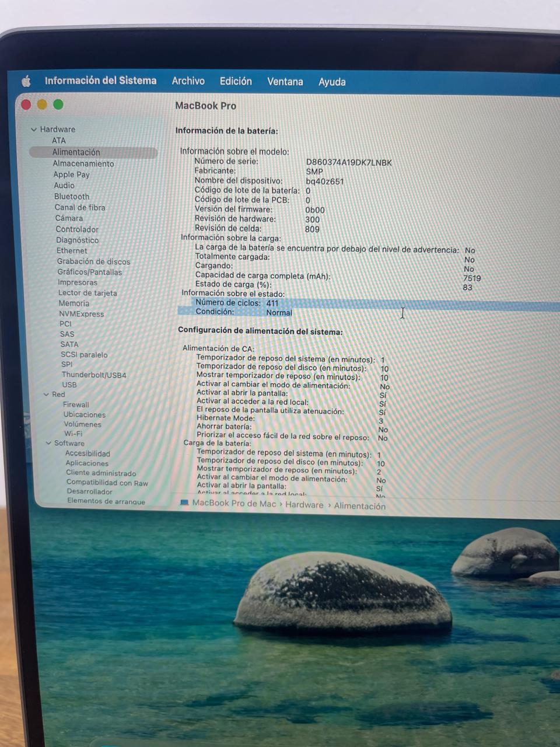Click the Fabricante value SMP
The image size is (560, 747).
pyautogui.click(x=314, y=172)
